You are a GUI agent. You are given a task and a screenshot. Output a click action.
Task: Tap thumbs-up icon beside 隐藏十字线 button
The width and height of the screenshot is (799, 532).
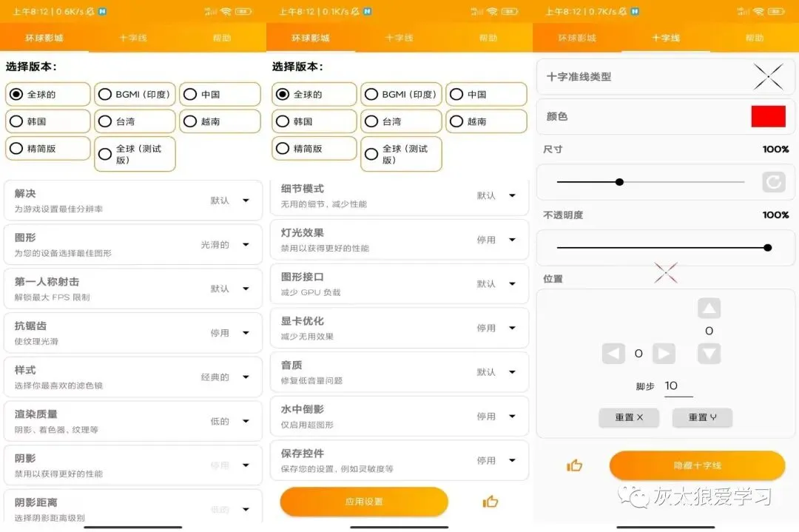click(x=574, y=465)
